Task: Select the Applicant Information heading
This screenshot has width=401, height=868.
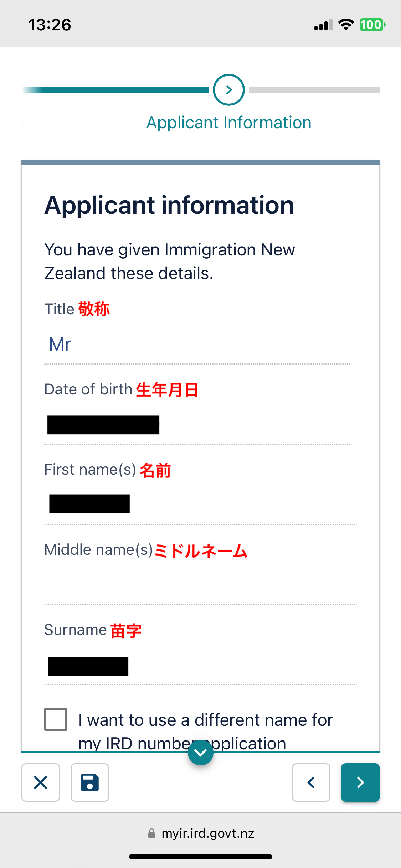Action: click(x=229, y=122)
